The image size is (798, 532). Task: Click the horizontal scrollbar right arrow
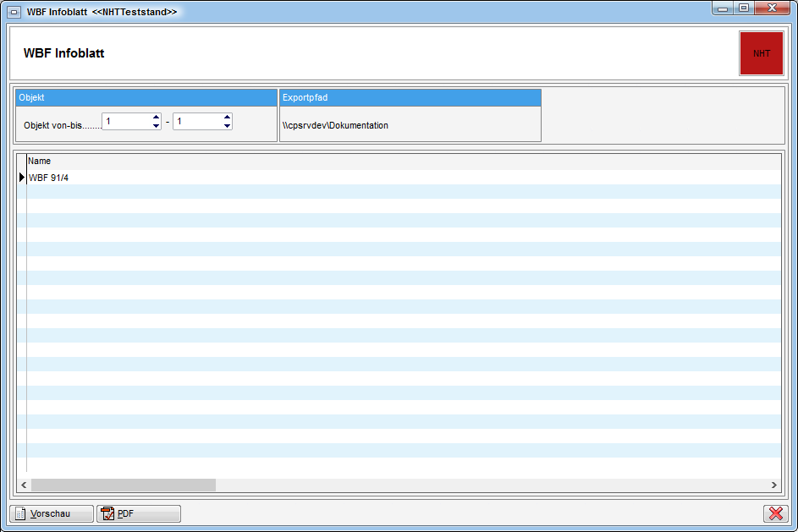click(x=773, y=485)
